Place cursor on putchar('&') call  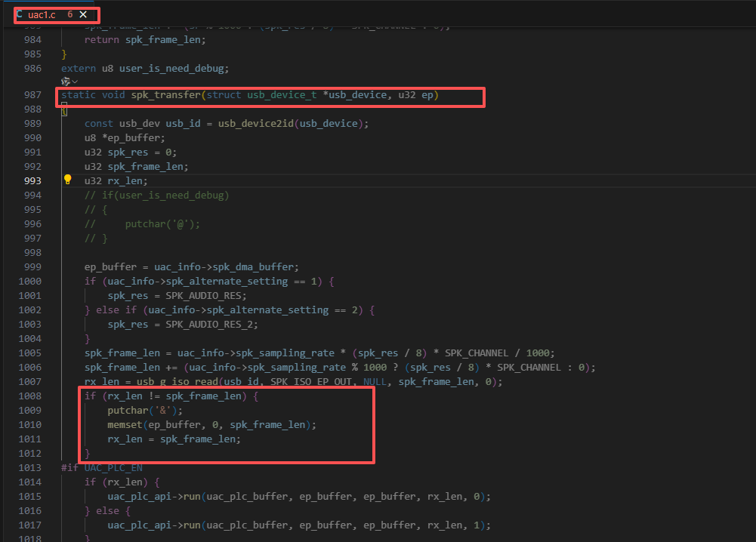click(145, 411)
